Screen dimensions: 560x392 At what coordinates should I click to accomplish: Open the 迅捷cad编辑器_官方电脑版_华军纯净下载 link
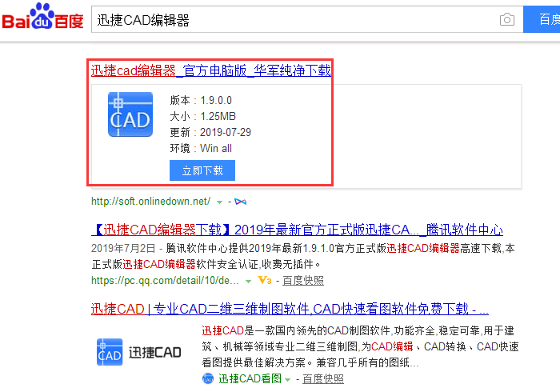tap(210, 70)
